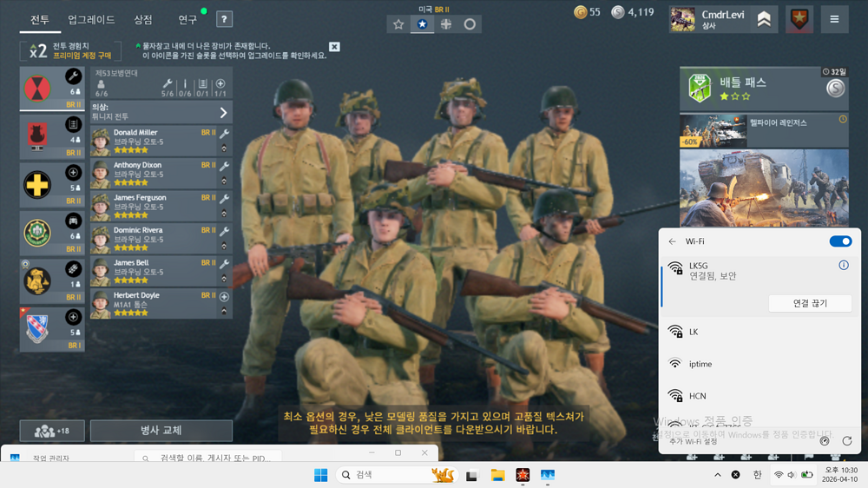The height and width of the screenshot is (488, 868).
Task: Click the rank chevrons next to CmdrLevi
Action: click(x=764, y=18)
